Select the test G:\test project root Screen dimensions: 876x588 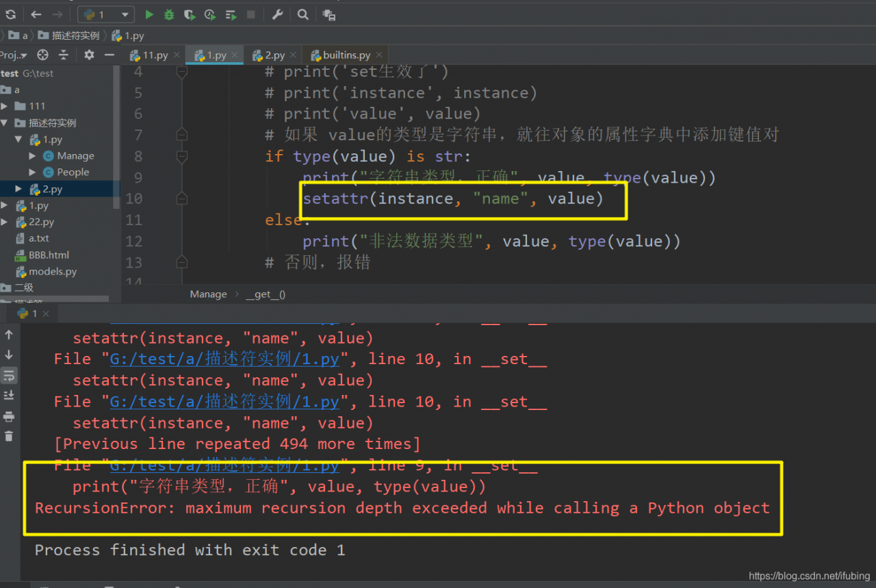tap(27, 73)
